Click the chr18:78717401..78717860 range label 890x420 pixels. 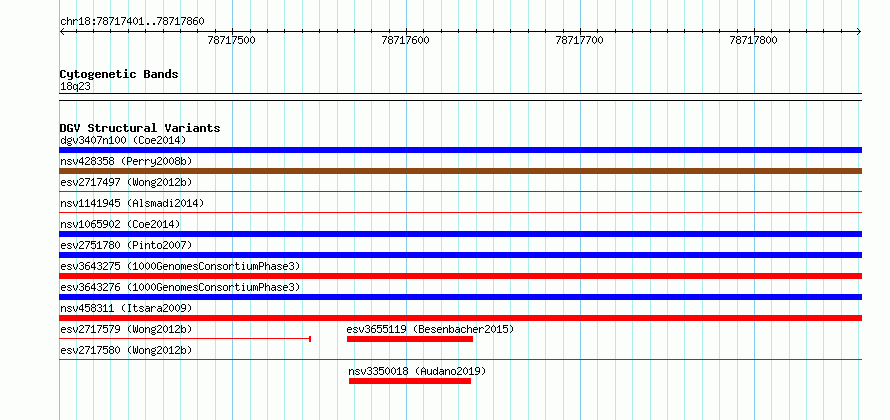pyautogui.click(x=132, y=22)
